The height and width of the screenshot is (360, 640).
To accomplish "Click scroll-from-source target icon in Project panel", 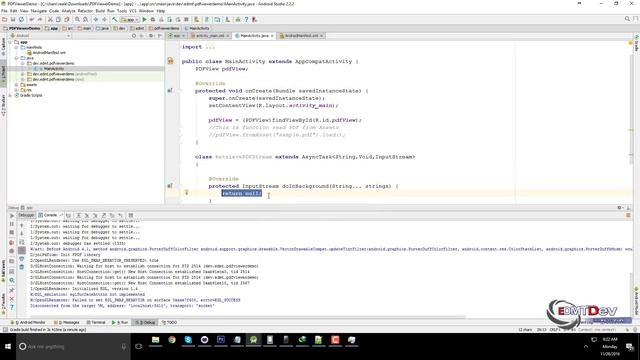I will coord(134,36).
